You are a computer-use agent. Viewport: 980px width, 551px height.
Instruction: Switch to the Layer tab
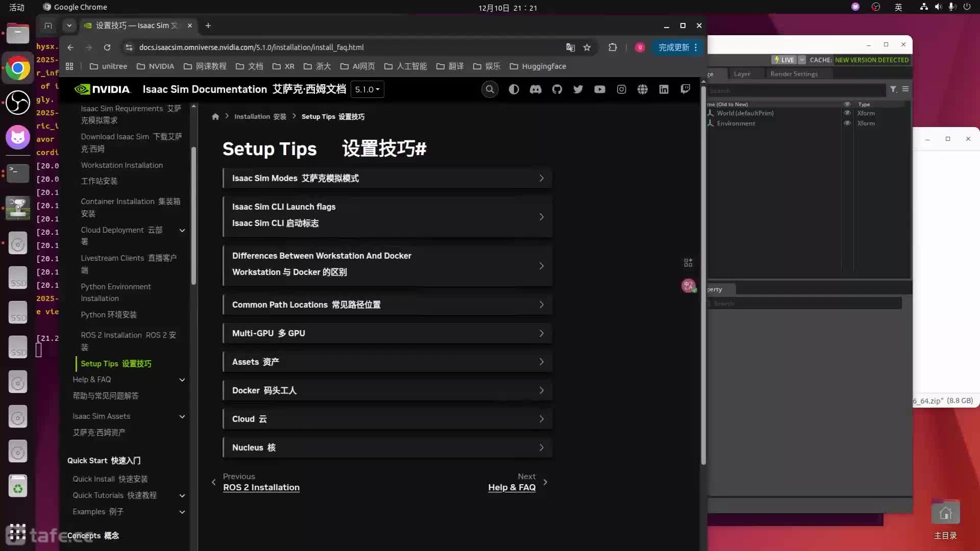742,74
